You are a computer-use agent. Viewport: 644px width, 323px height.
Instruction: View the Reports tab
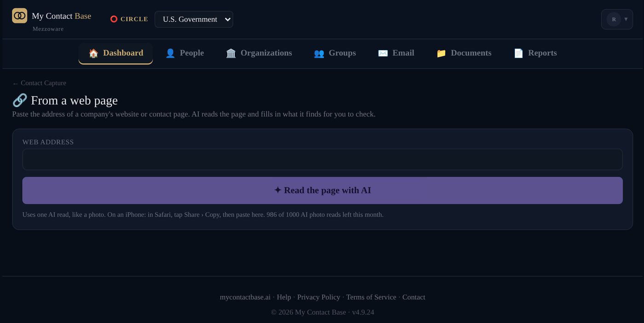(535, 53)
